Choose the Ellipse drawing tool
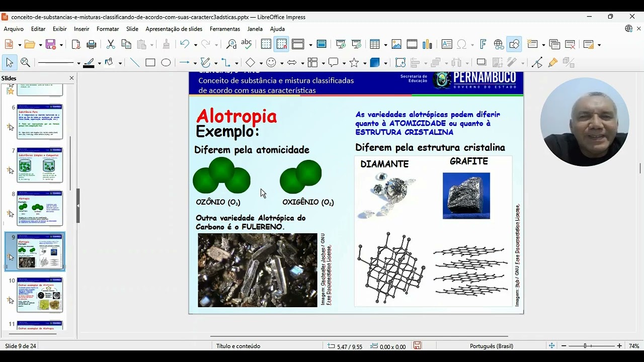Image resolution: width=644 pixels, height=362 pixels. [x=166, y=63]
